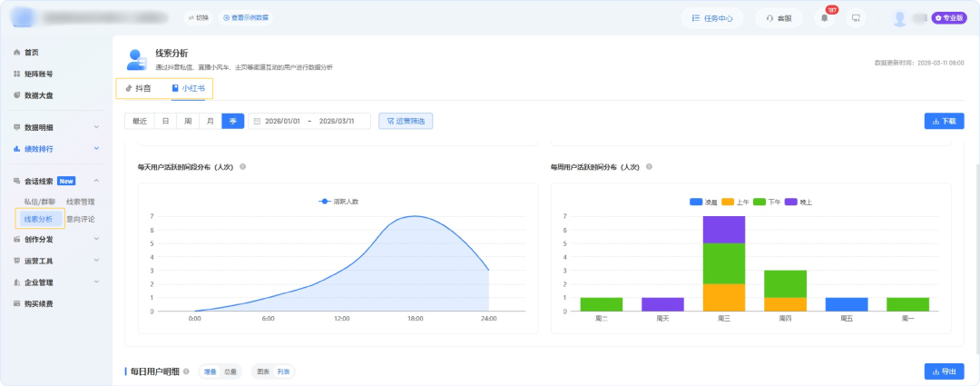Open the notification bell with red badge

824,18
